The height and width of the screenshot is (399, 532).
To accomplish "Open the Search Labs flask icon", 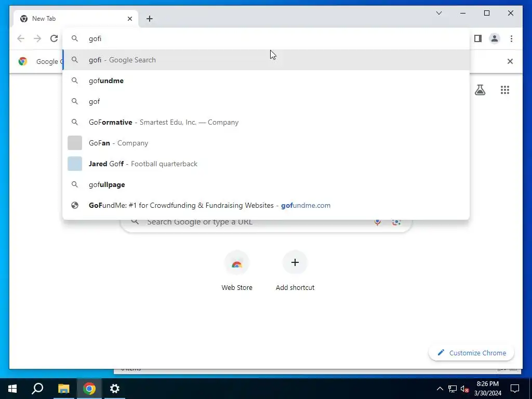I will pos(480,90).
